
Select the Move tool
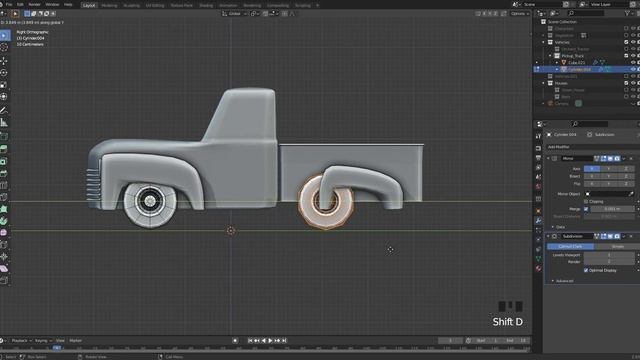pyautogui.click(x=4, y=61)
